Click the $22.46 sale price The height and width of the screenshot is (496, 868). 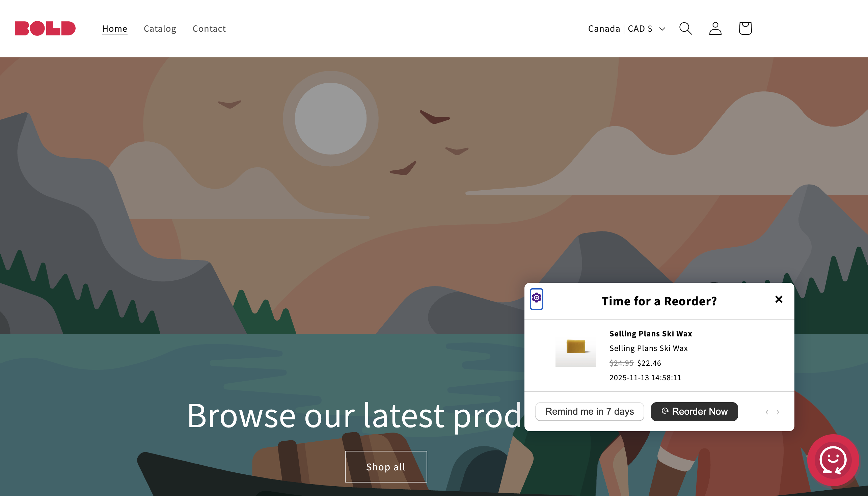point(649,363)
